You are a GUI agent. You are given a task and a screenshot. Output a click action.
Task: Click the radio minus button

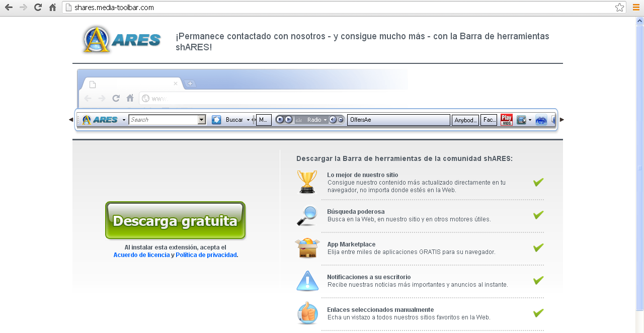(x=341, y=120)
